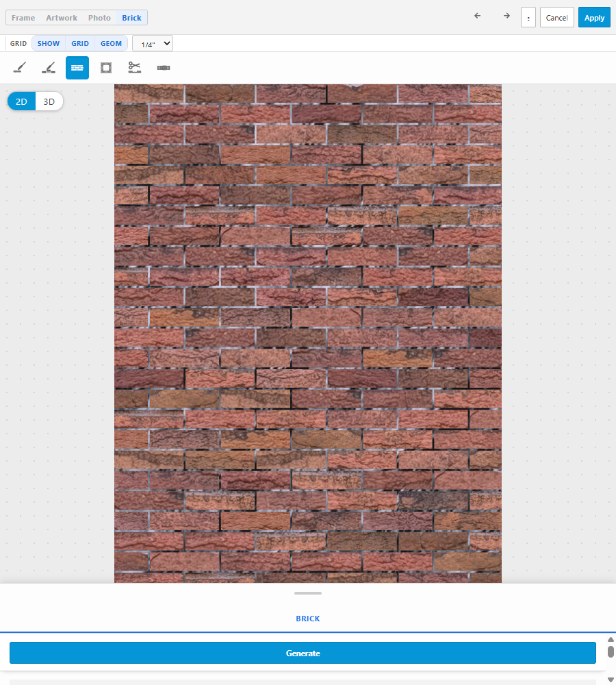The width and height of the screenshot is (616, 685).
Task: Switch to 3D view
Action: [x=49, y=102]
